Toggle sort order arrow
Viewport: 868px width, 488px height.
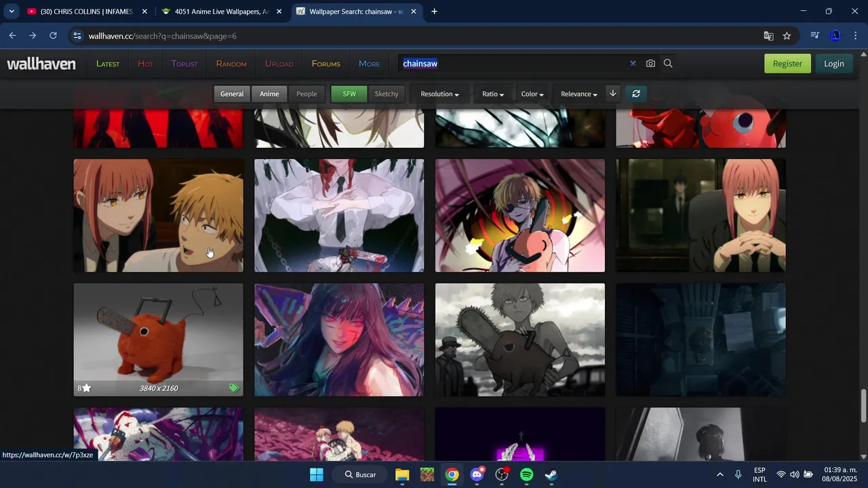tap(613, 94)
